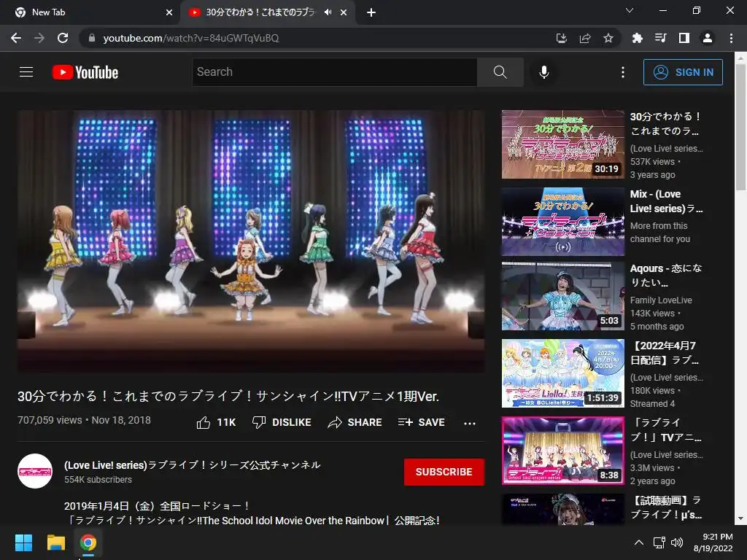Open the SHARE dialog

point(355,422)
